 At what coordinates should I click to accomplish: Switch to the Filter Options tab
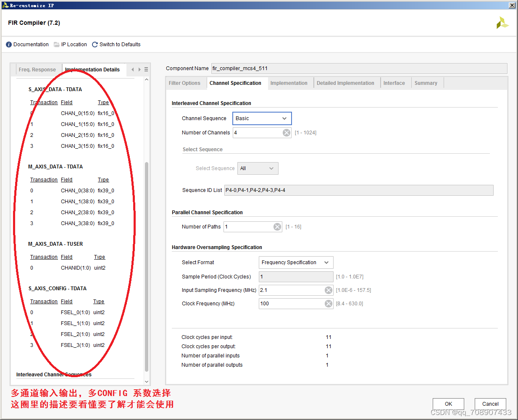185,83
